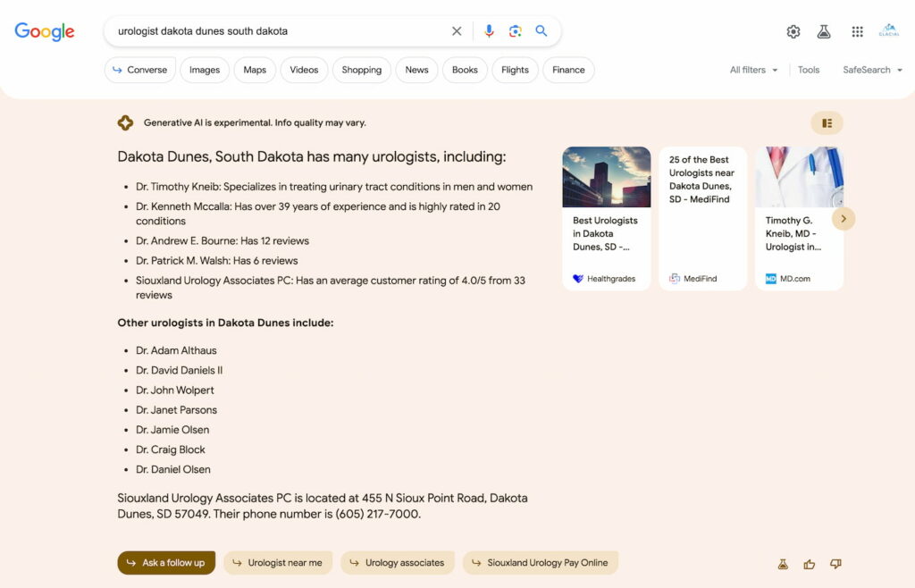Image resolution: width=915 pixels, height=588 pixels.
Task: Select the Urology associates suggestion
Action: 398,563
